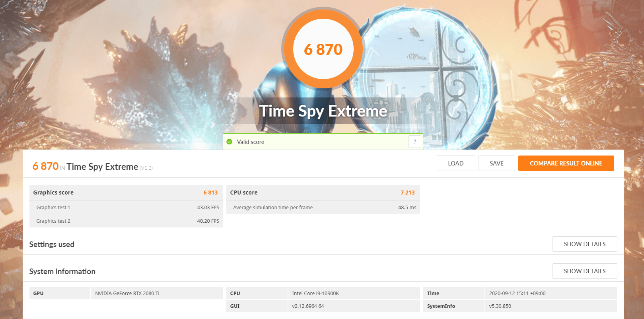Viewport: 644px width, 319px height.
Task: Select the 'Valid score' status text
Action: click(251, 142)
